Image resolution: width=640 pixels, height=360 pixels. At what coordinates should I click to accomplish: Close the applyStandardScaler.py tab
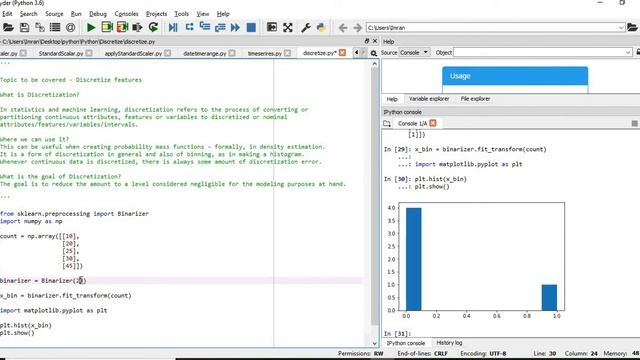click(x=168, y=53)
